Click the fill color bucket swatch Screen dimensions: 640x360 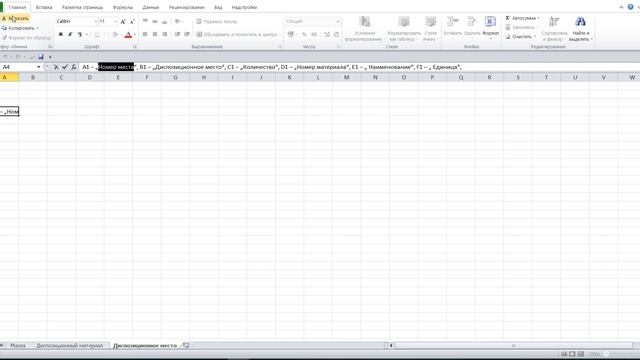(115, 35)
